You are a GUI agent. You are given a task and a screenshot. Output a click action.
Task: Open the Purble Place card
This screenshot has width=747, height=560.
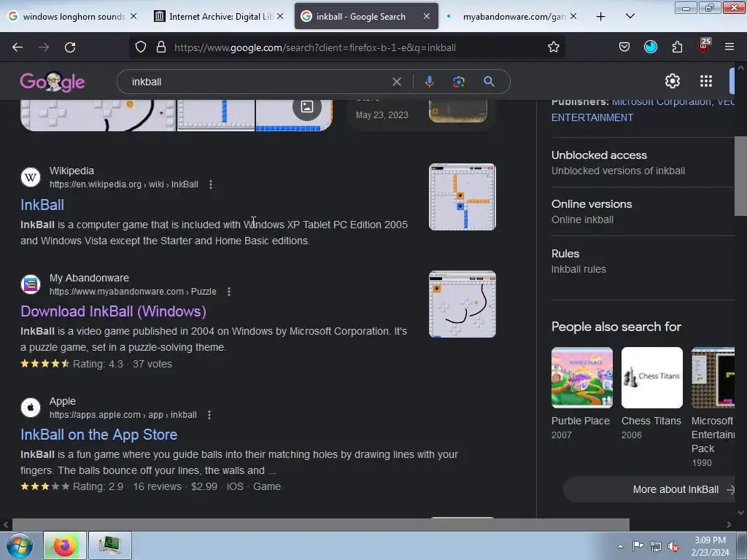tap(581, 393)
